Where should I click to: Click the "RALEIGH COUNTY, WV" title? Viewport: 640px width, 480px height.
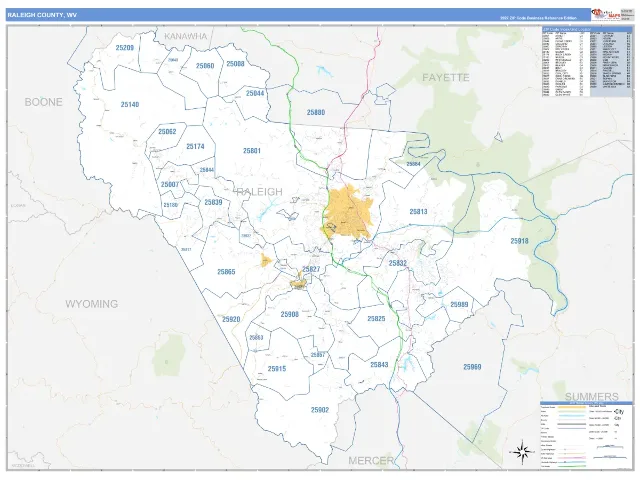pyautogui.click(x=42, y=15)
